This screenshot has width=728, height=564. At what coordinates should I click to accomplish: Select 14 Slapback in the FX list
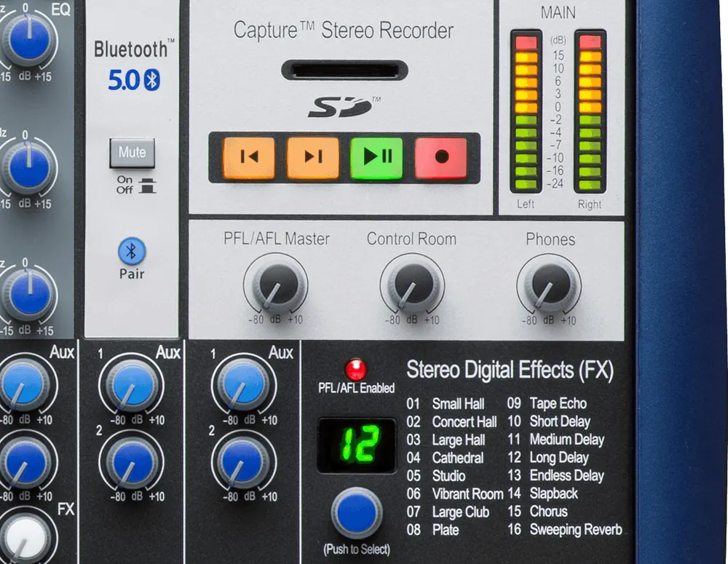[x=543, y=493]
